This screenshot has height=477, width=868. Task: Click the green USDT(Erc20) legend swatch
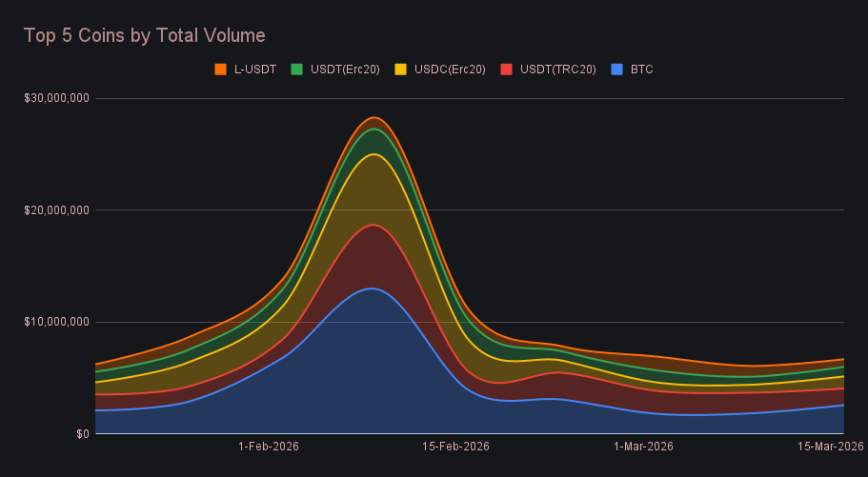coord(296,70)
